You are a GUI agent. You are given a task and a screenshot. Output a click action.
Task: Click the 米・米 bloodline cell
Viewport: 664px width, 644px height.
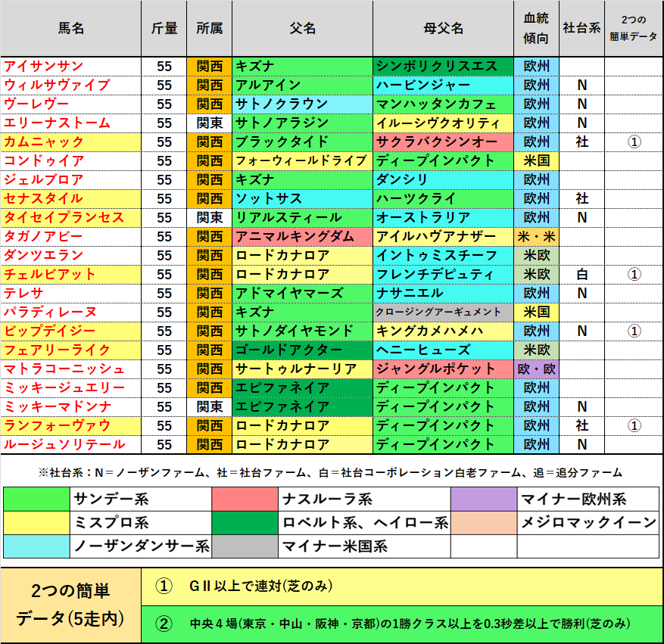[x=536, y=237]
